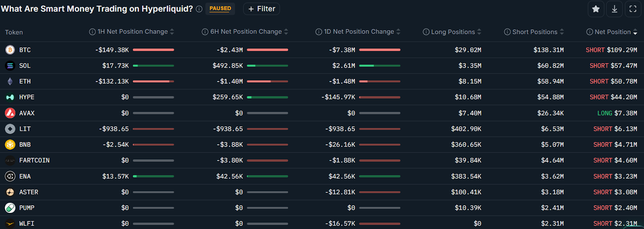This screenshot has height=229, width=644.
Task: Click the download icon button
Action: [614, 9]
